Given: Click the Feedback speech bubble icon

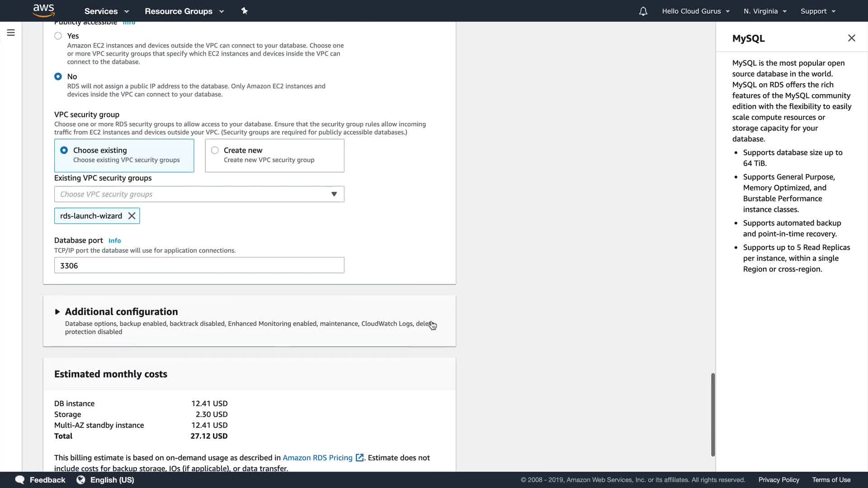Looking at the screenshot, I should point(20,480).
